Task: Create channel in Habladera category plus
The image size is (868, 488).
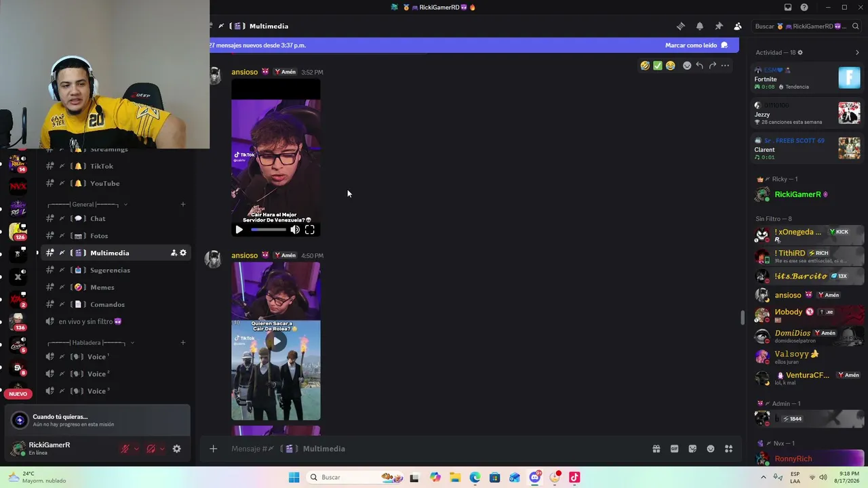Action: point(183,343)
